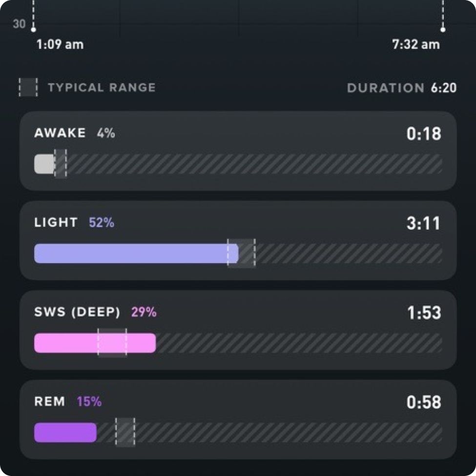Select the lavender Light sleep bar
Viewport: 476px width, 476px height.
pyautogui.click(x=136, y=253)
